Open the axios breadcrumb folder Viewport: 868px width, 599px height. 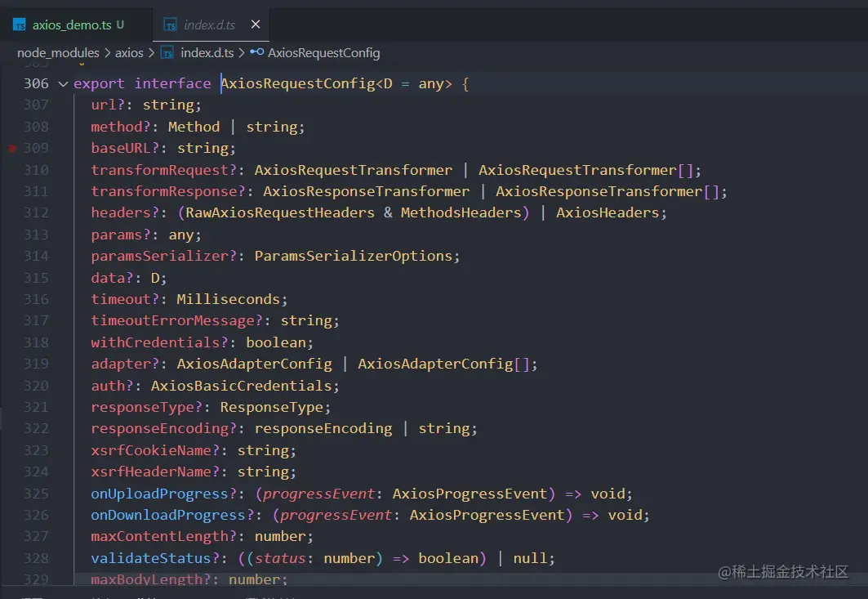coord(129,52)
